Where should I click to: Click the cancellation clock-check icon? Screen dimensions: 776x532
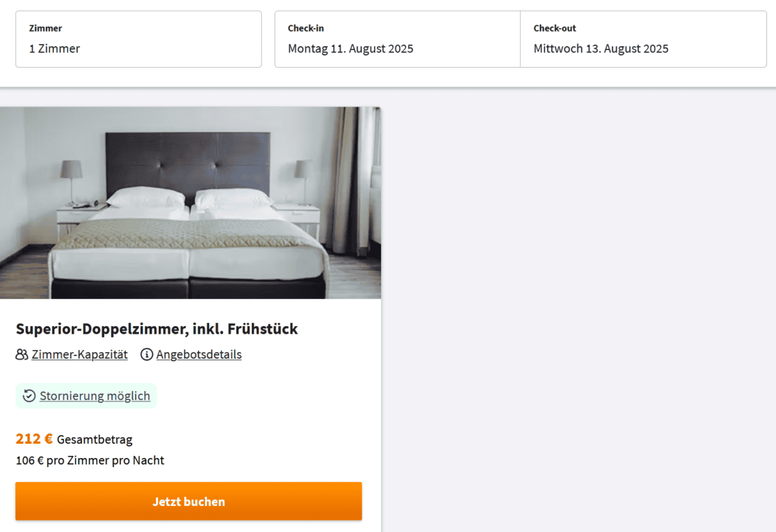coord(29,396)
